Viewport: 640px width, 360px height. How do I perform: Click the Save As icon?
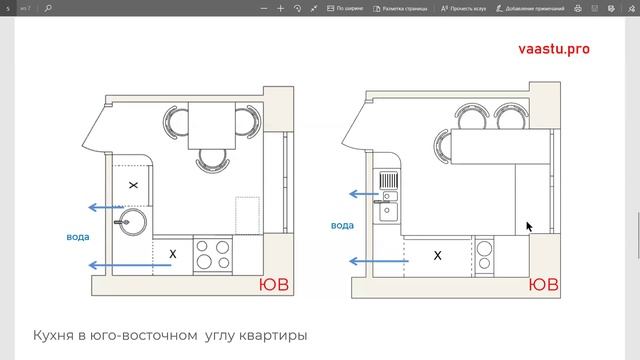click(611, 8)
